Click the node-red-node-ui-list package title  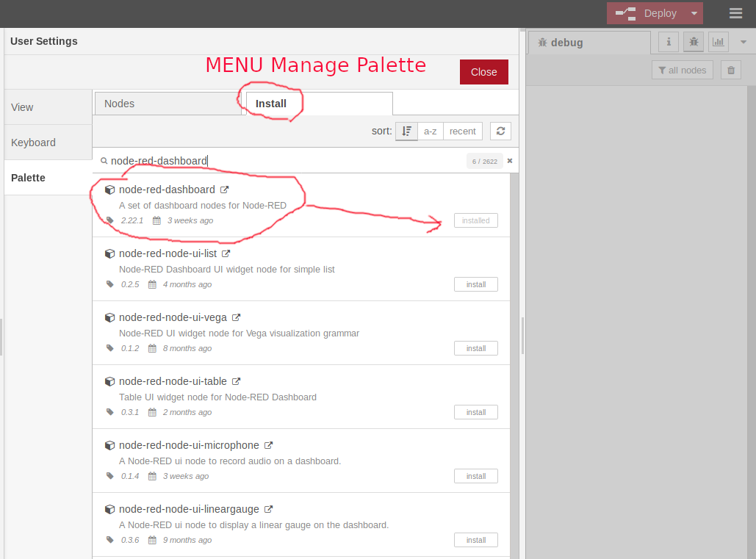tap(168, 253)
